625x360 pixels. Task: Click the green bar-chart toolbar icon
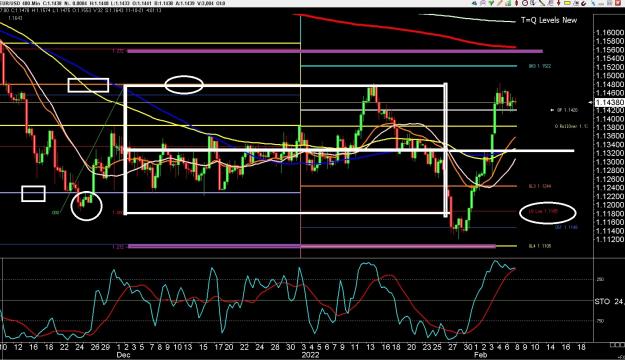point(508,3)
